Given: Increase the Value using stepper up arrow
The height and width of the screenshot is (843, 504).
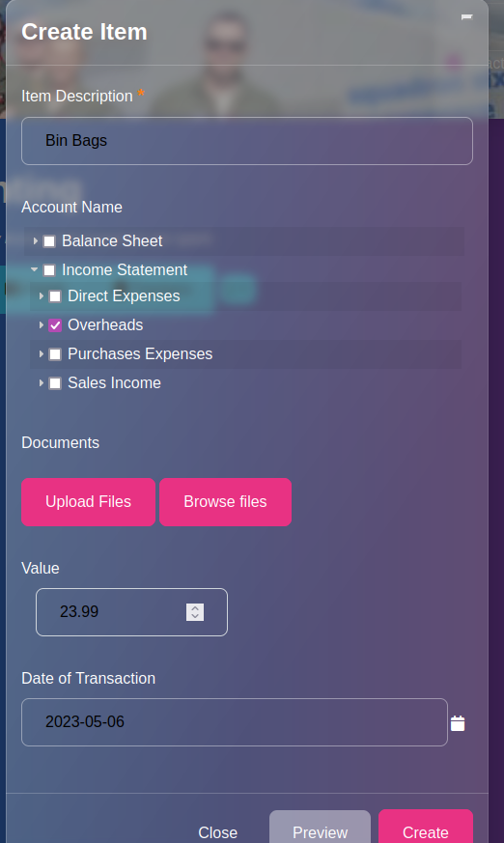Looking at the screenshot, I should coord(195,607).
